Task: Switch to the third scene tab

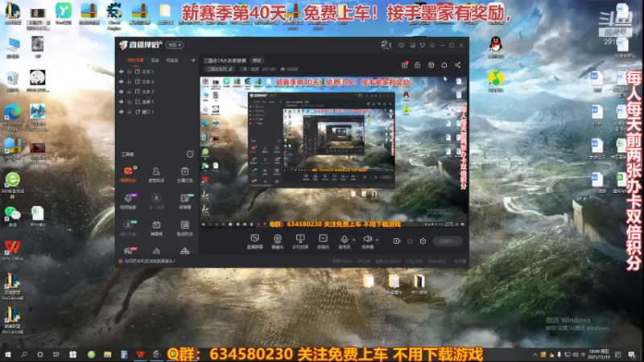Action: pyautogui.click(x=172, y=60)
